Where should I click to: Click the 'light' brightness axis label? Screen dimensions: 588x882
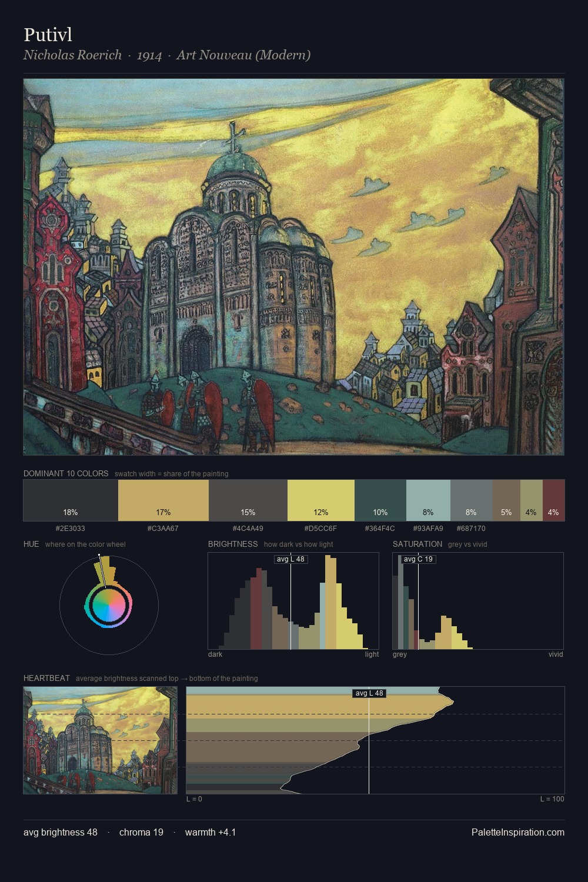pyautogui.click(x=372, y=654)
